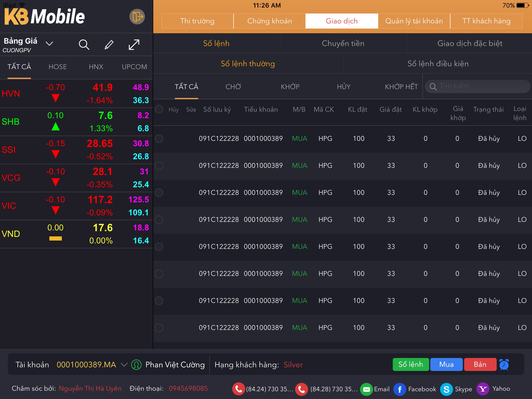Select Giao dịch đặc biệt sub-tab

[470, 43]
